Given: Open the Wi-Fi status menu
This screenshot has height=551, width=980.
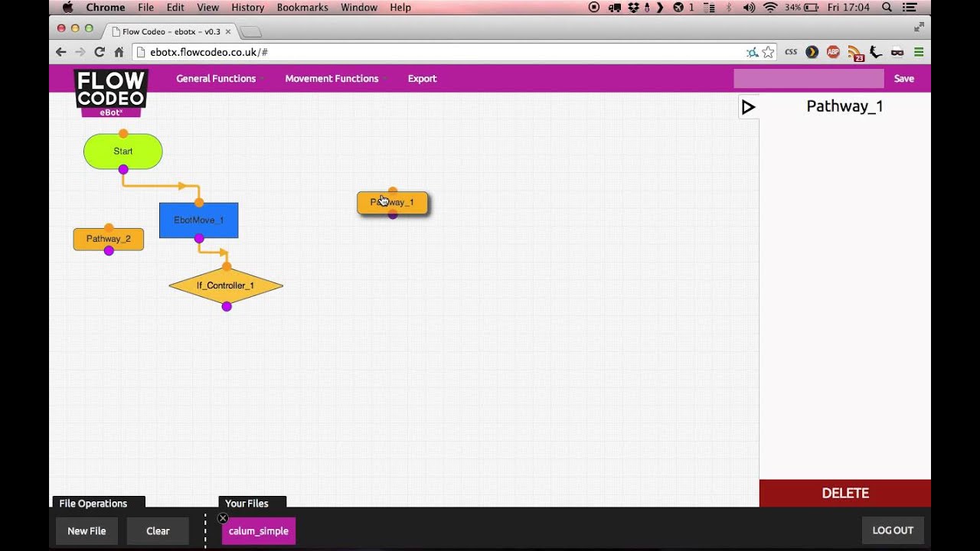Looking at the screenshot, I should pyautogui.click(x=770, y=8).
